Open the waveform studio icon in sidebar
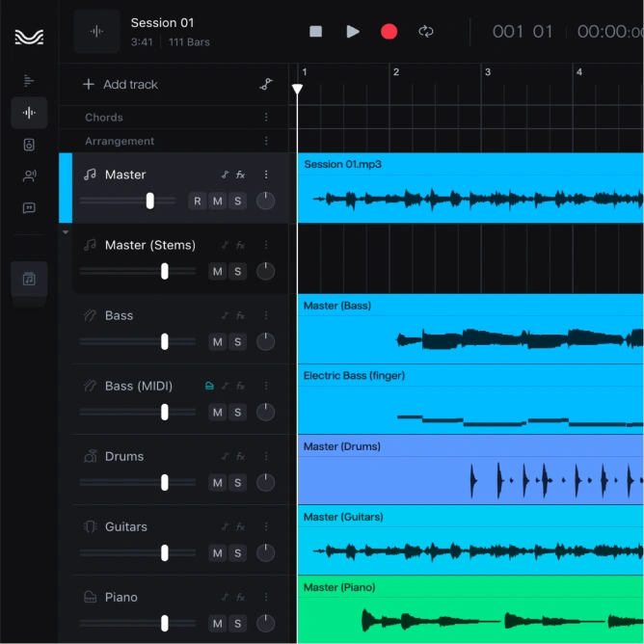This screenshot has width=644, height=644. (x=29, y=113)
